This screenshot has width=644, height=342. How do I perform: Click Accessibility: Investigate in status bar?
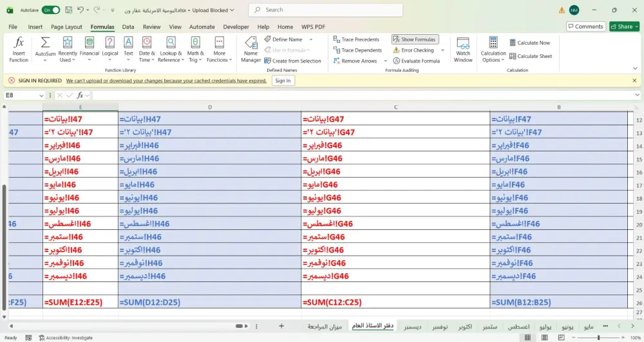click(66, 337)
